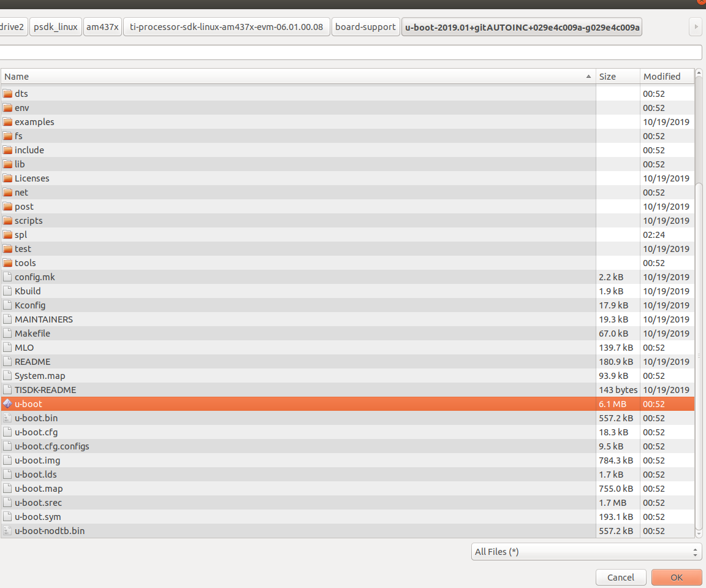Sort files by Size column header
This screenshot has width=706, height=588.
tap(617, 77)
